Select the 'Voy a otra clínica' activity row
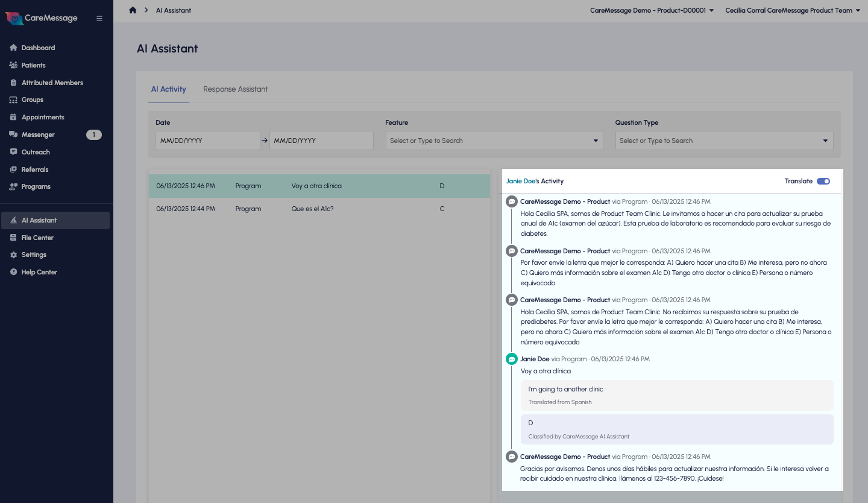The image size is (868, 503). (x=319, y=186)
